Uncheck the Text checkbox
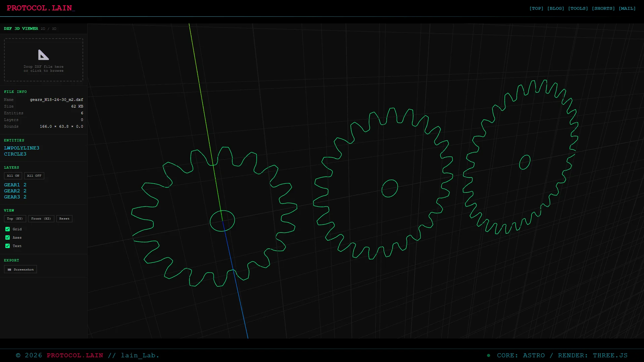 (x=7, y=246)
